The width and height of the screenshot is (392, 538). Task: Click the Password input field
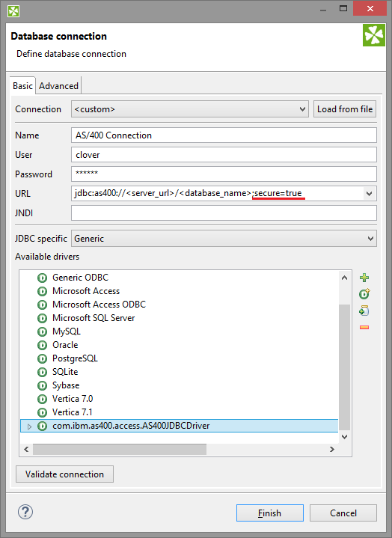pyautogui.click(x=224, y=174)
